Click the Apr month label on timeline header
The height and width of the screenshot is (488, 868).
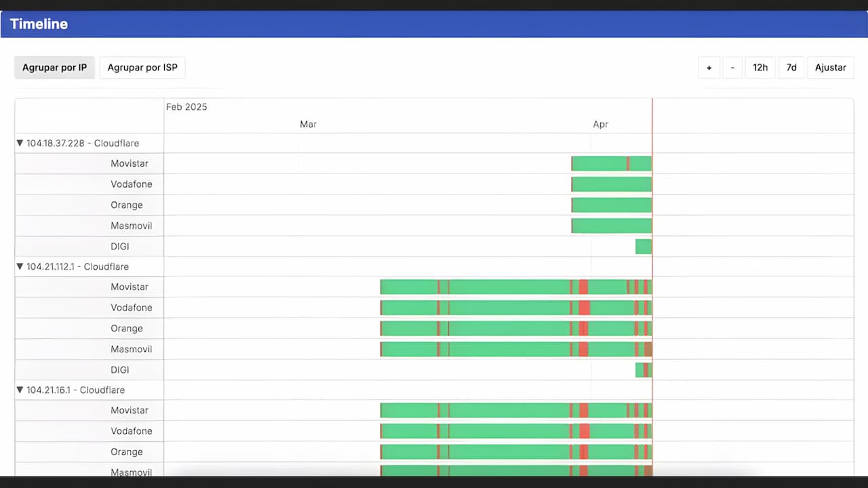click(600, 124)
